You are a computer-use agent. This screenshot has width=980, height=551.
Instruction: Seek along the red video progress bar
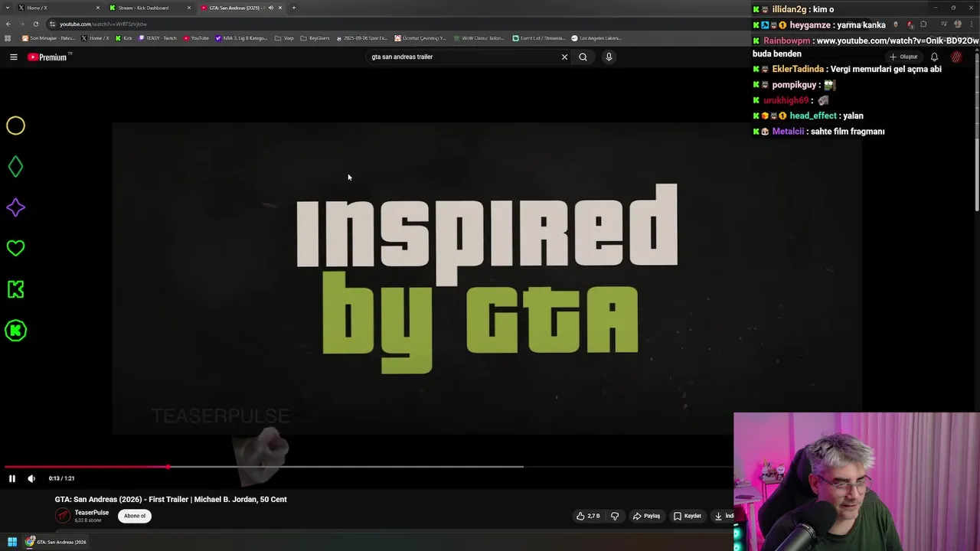coord(86,466)
